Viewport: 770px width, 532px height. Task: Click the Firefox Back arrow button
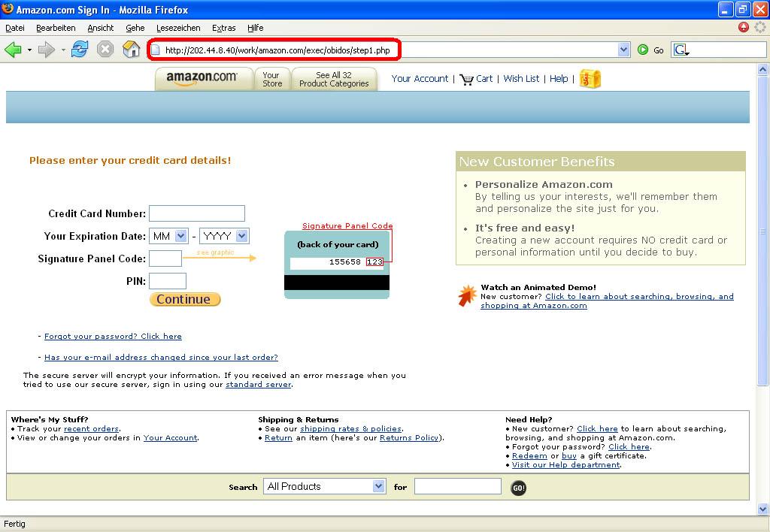coord(14,50)
